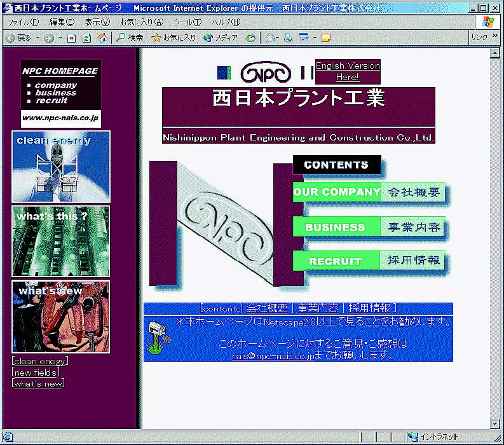This screenshot has width=504, height=445.
Task: Click the scrollbar down arrow
Action: (x=494, y=424)
